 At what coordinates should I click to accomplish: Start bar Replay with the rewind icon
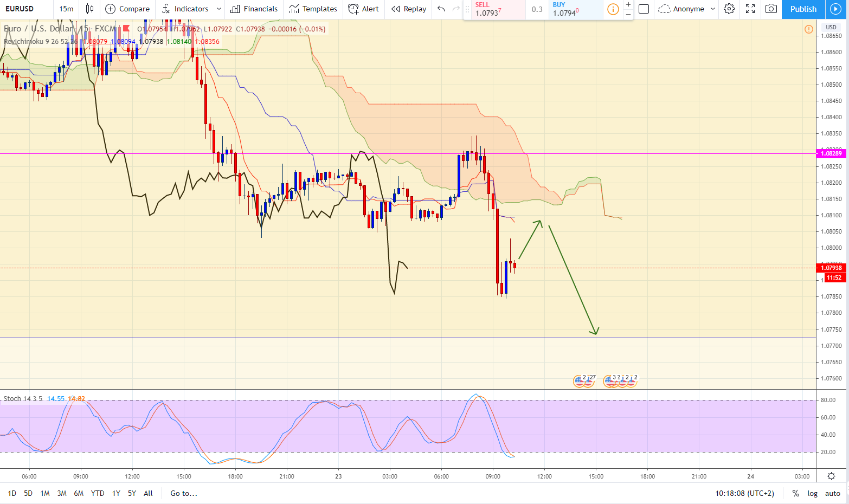[396, 9]
